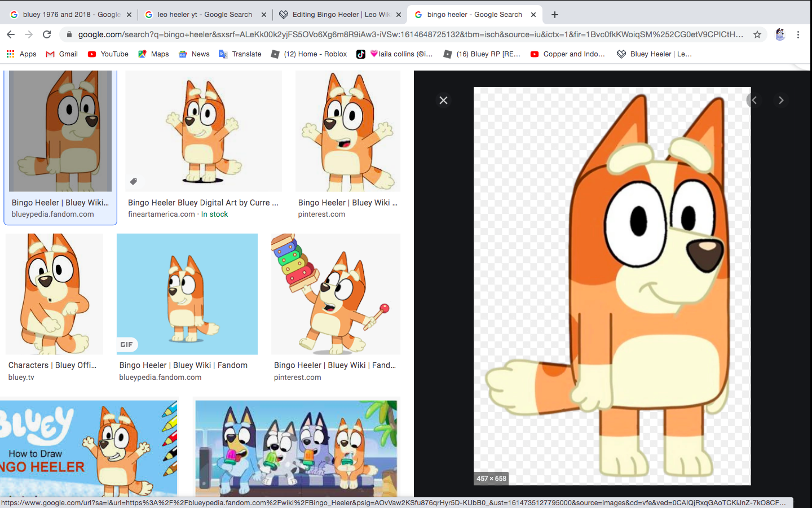Click the product tag icon on art thumbnail
This screenshot has height=508, width=812.
pyautogui.click(x=134, y=182)
